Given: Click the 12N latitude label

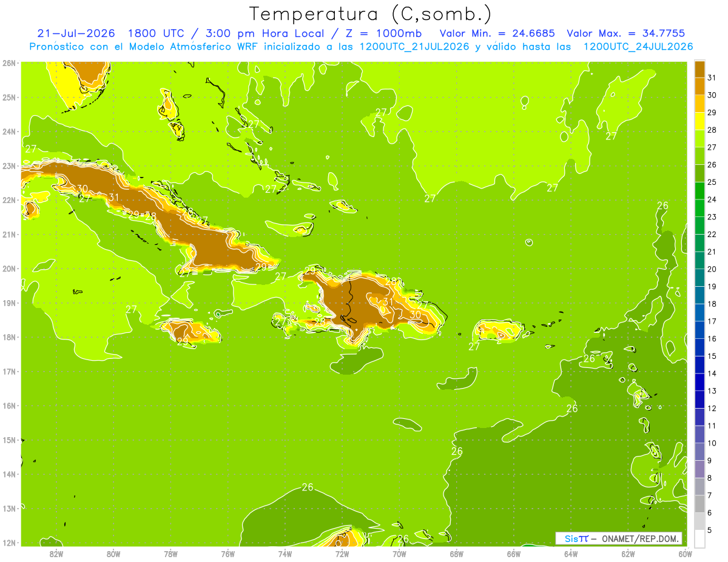Looking at the screenshot, I should [x=8, y=543].
